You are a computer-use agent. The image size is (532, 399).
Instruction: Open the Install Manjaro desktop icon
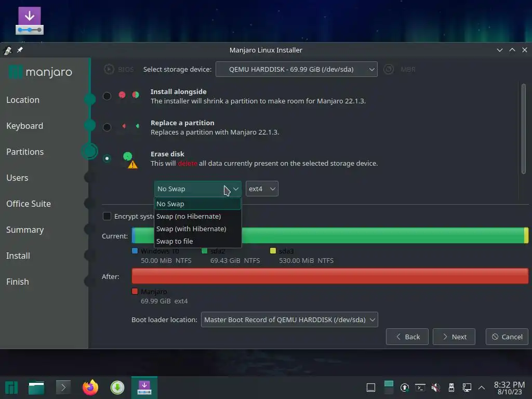[x=30, y=21]
